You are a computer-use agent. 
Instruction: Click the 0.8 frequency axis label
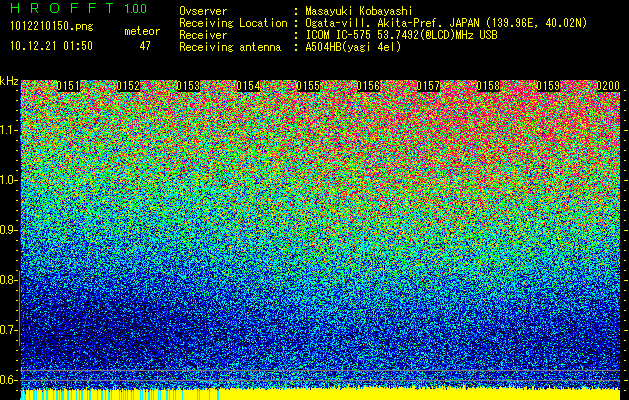click(x=7, y=280)
